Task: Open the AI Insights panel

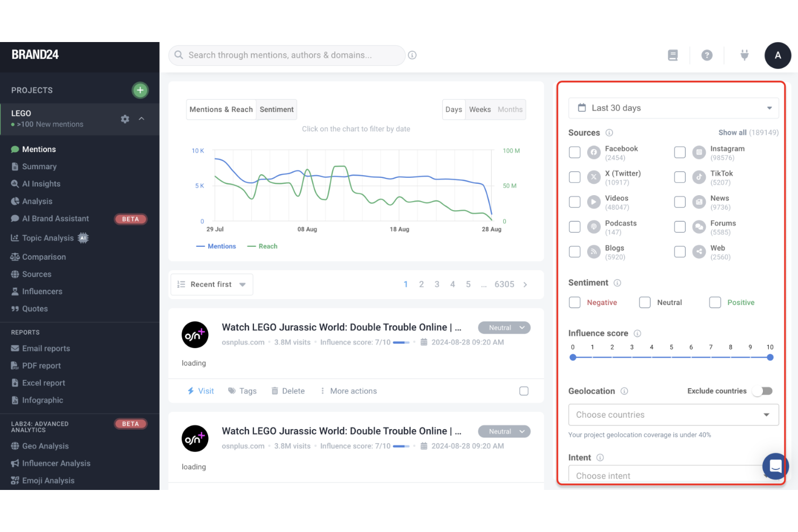Action: tap(41, 183)
